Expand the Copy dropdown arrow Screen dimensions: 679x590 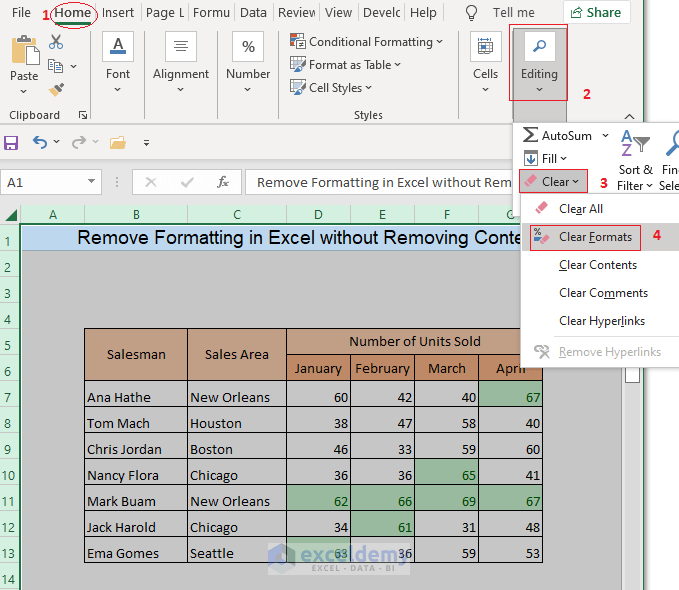pyautogui.click(x=74, y=66)
